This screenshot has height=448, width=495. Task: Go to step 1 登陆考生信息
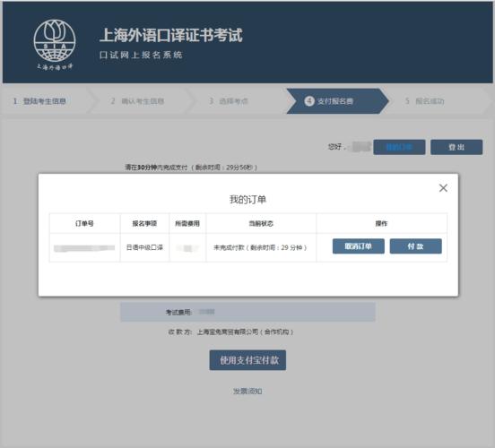39,101
